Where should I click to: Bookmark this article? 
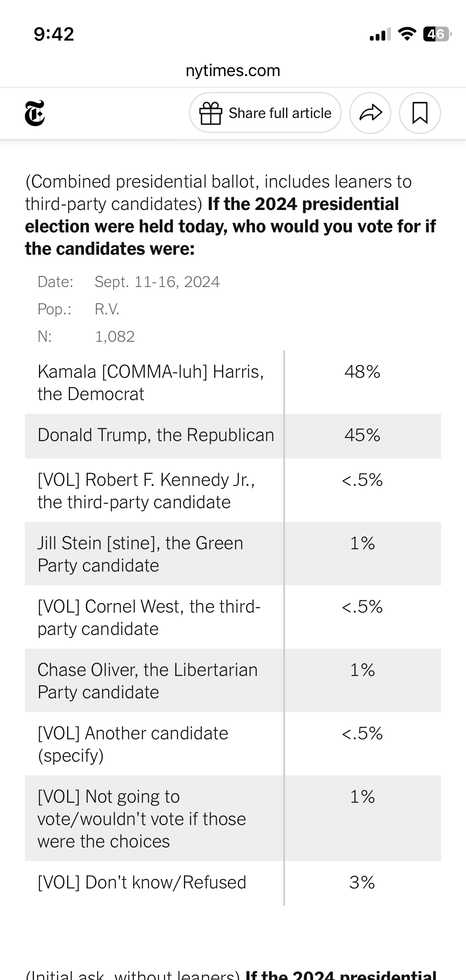click(x=420, y=113)
